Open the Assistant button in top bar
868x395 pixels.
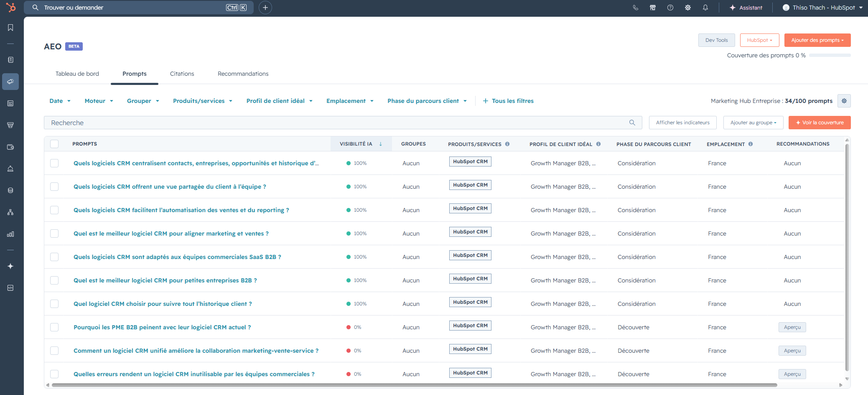coord(746,8)
